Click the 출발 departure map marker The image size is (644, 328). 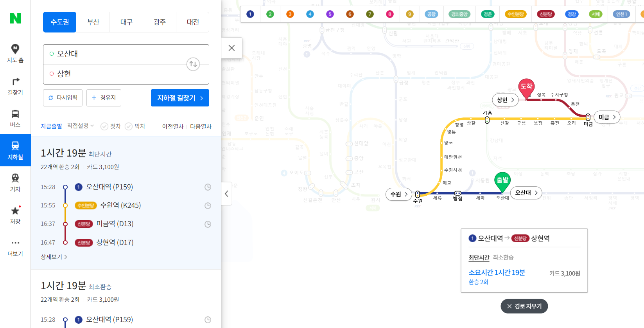point(502,182)
